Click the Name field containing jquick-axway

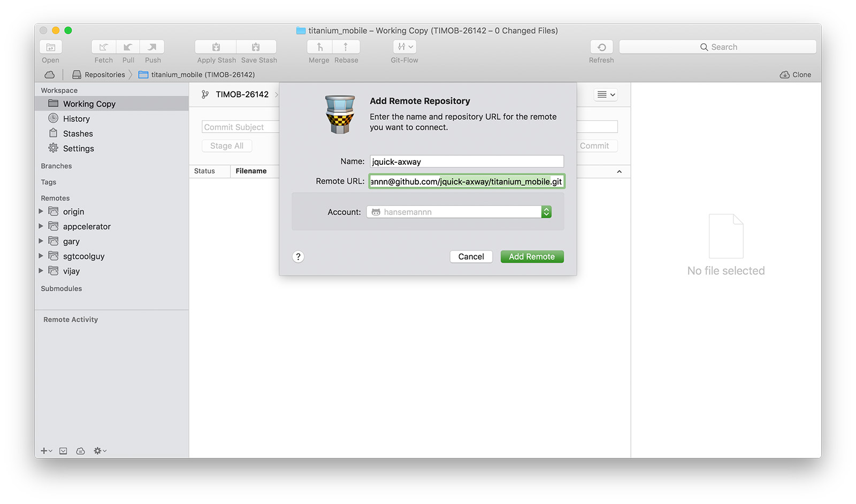click(x=467, y=162)
